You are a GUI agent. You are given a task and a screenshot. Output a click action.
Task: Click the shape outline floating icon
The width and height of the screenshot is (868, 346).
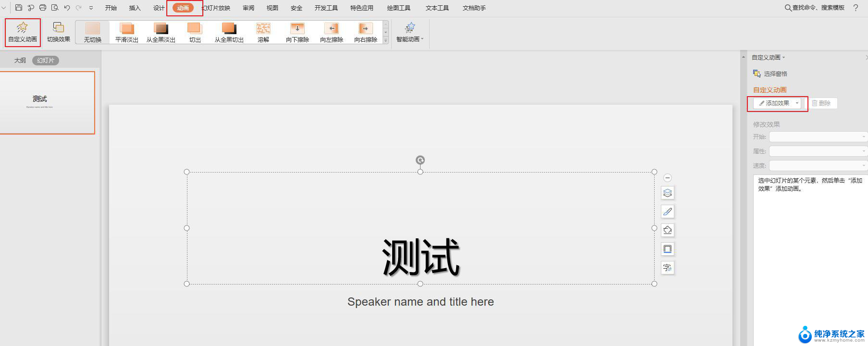tap(668, 249)
